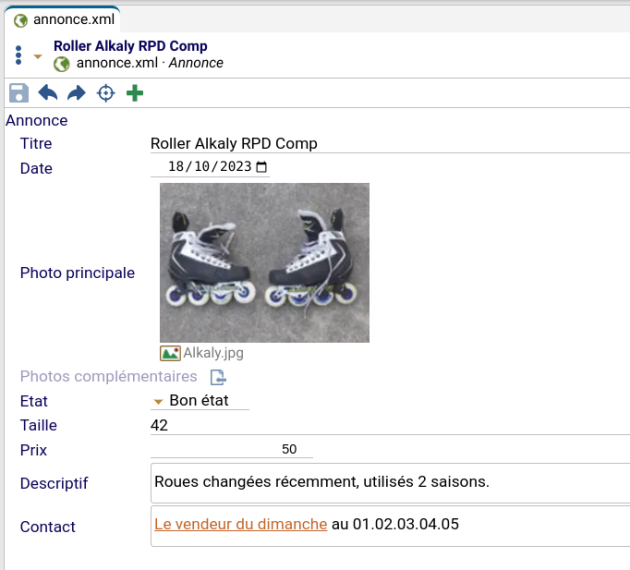Image resolution: width=630 pixels, height=570 pixels.
Task: Open the Le vendeur du dimanche link
Action: coord(240,524)
